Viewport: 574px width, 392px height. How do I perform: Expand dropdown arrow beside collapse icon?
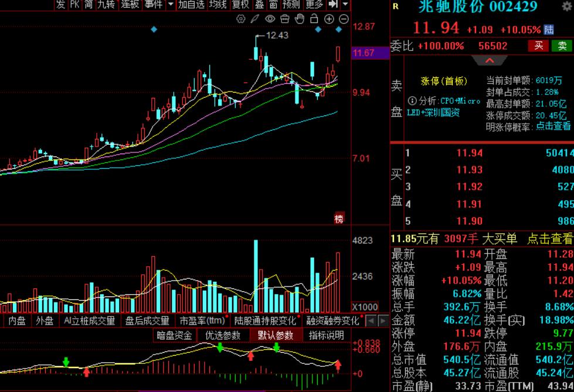click(345, 4)
